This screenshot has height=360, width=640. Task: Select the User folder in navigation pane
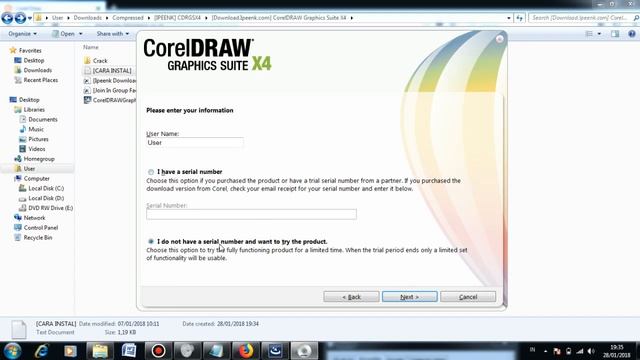24,169
